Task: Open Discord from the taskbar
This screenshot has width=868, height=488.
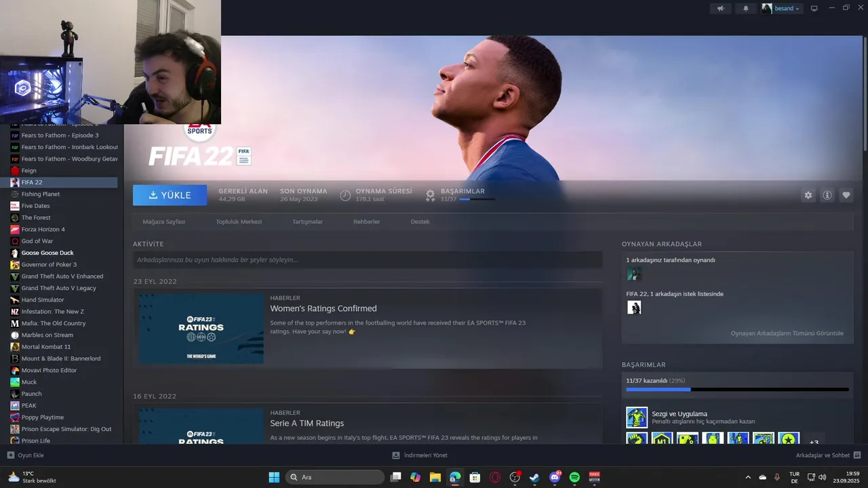Action: pyautogui.click(x=555, y=477)
